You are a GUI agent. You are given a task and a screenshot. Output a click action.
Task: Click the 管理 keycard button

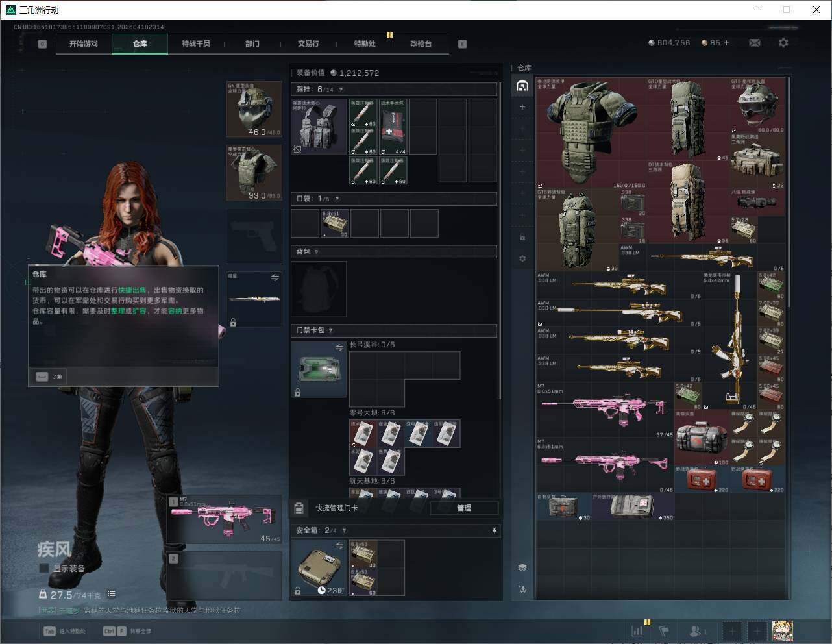pos(464,508)
